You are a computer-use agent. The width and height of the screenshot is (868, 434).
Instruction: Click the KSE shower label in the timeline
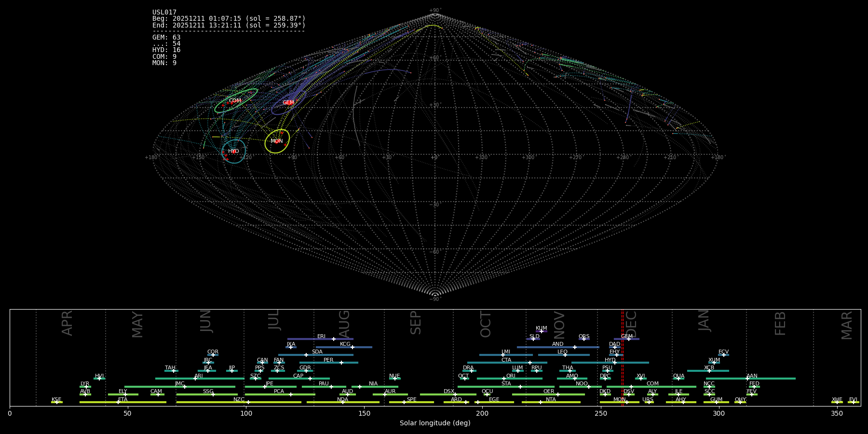pos(56,400)
